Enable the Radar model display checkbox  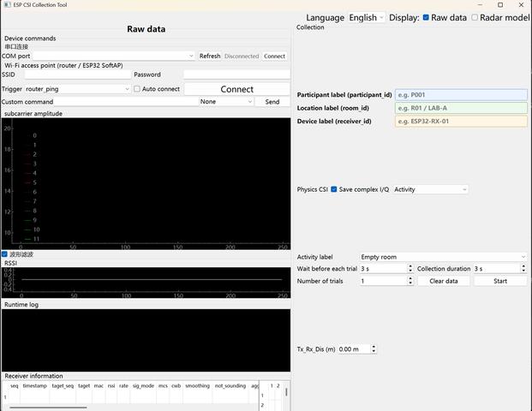475,17
